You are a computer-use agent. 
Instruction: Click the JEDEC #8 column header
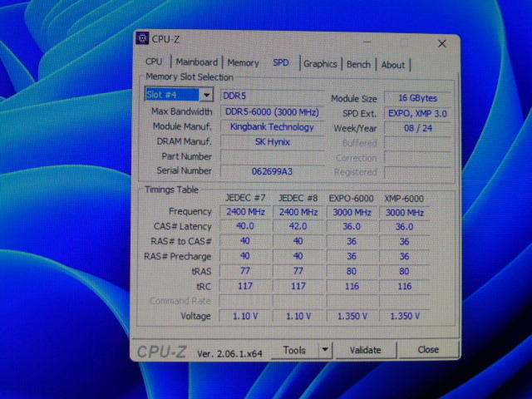click(x=298, y=198)
